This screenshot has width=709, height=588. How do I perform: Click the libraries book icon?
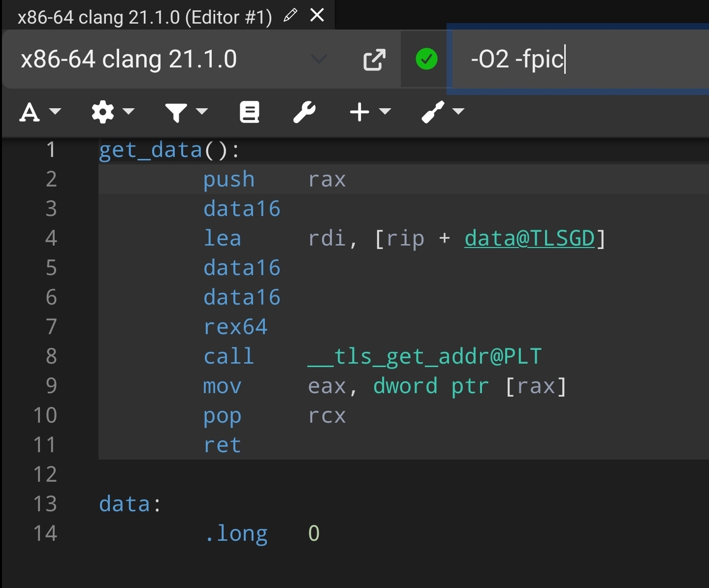coord(250,112)
